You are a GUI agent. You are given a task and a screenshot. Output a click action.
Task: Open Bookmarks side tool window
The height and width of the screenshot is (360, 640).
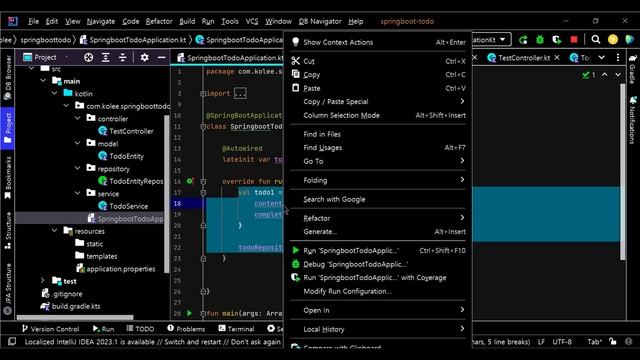coord(7,178)
